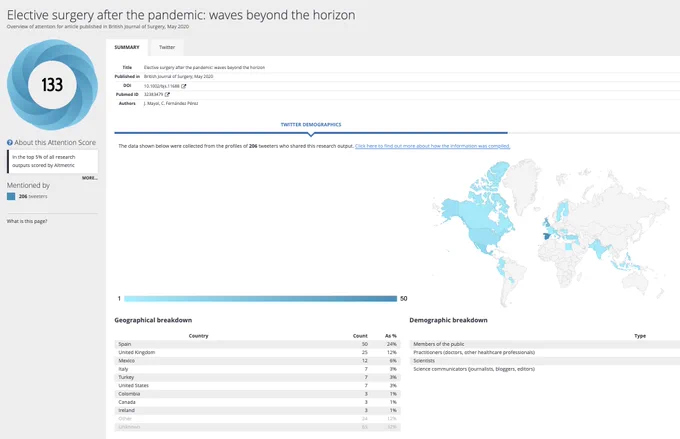Click 'What is this page?' link
The width and height of the screenshot is (680, 439).
[27, 221]
